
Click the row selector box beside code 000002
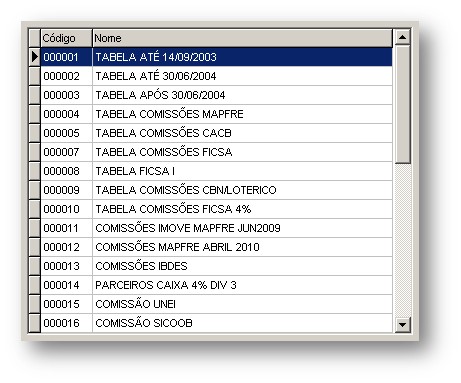pyautogui.click(x=34, y=76)
